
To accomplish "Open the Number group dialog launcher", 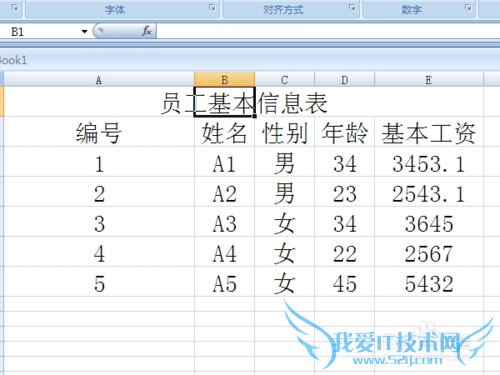I will 468,7.
